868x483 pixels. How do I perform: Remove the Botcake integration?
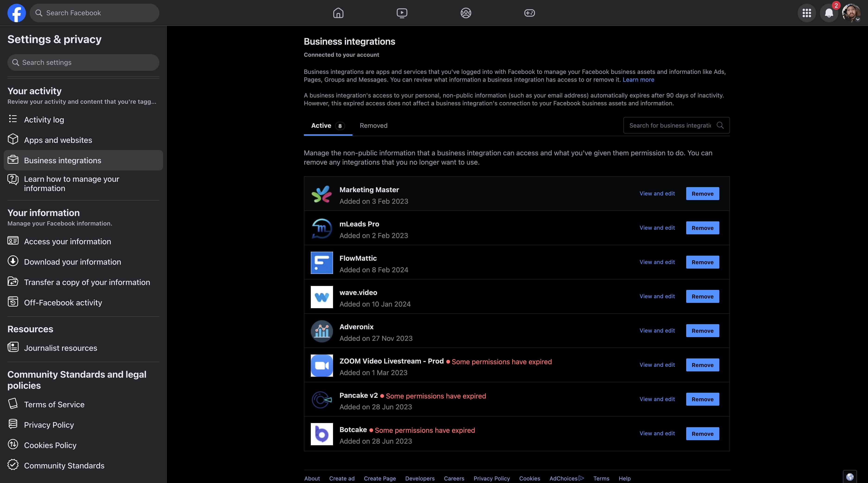[x=703, y=434]
